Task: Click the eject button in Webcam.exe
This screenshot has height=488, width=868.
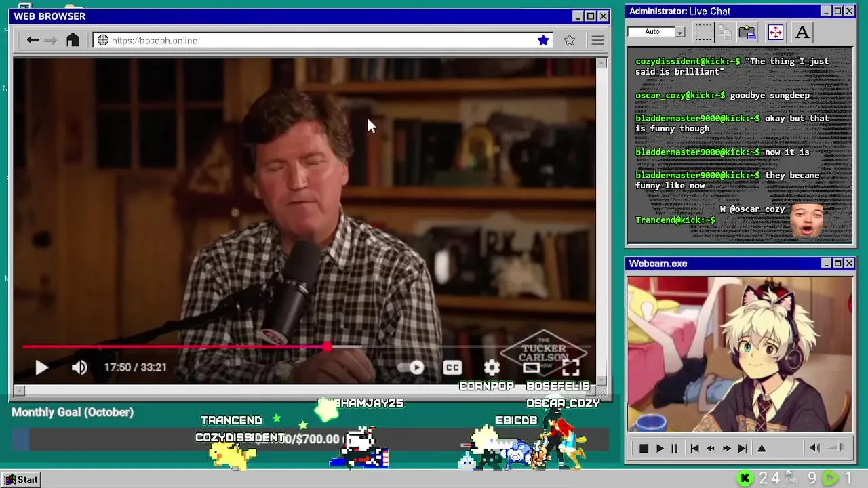Action: click(762, 448)
